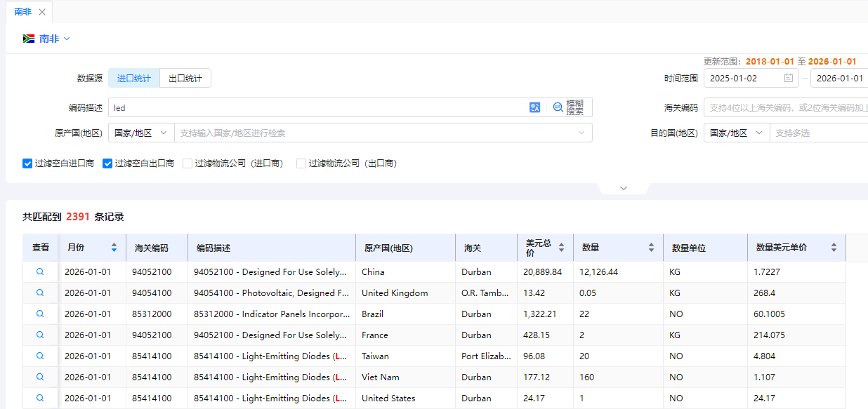
Task: Click the translate icon in code description field
Action: [534, 107]
